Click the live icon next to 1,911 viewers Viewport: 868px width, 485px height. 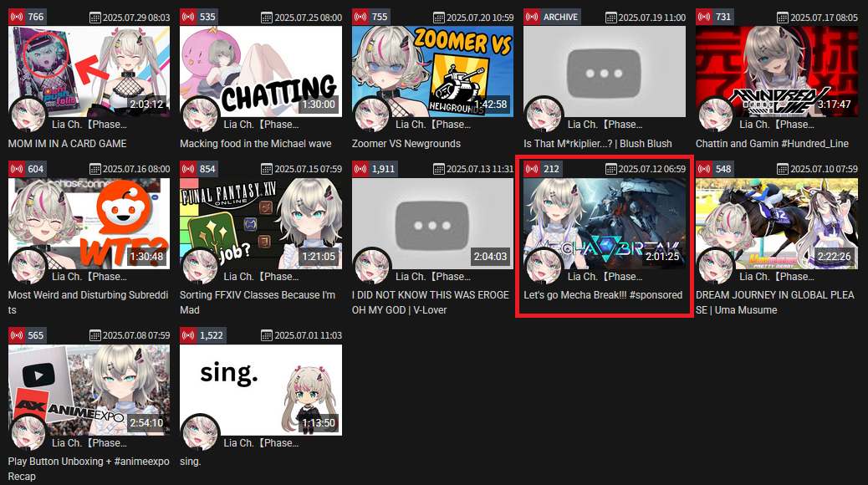point(361,169)
